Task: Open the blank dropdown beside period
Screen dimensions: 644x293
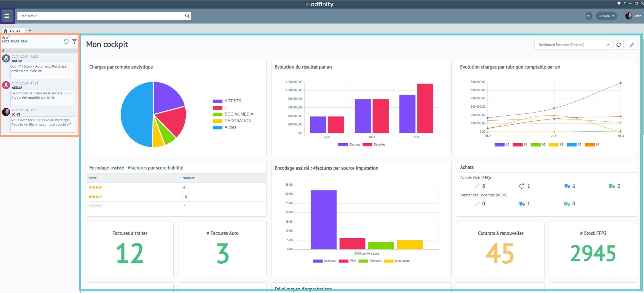Action: click(588, 16)
